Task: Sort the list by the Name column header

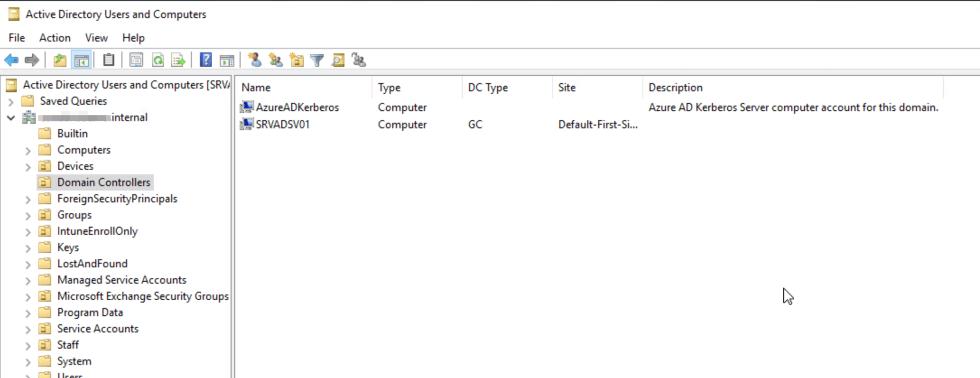Action: pos(304,88)
